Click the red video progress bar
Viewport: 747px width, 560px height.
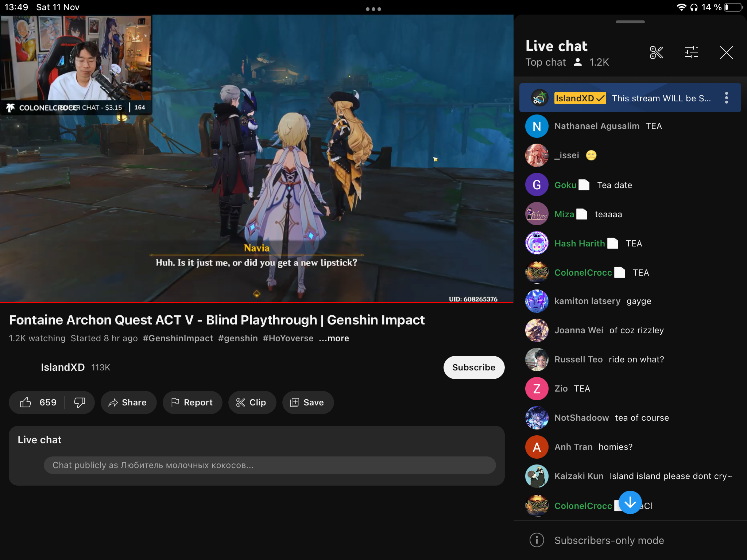(255, 302)
